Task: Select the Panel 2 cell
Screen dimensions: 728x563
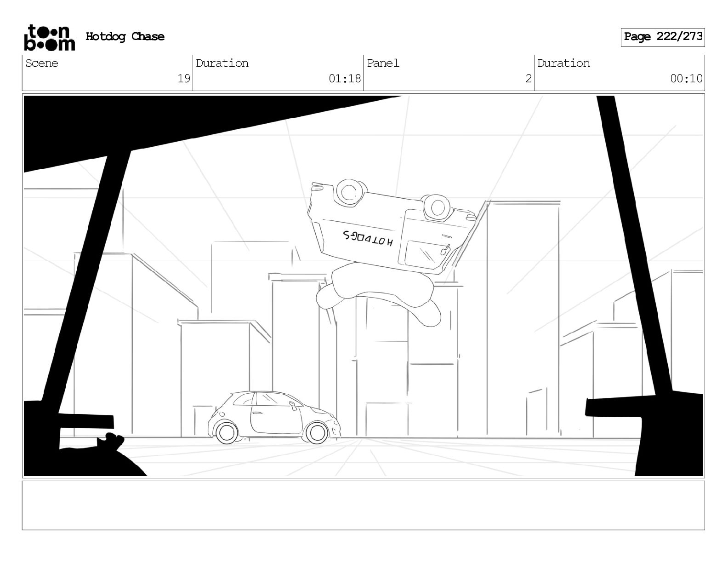Action: coord(449,73)
